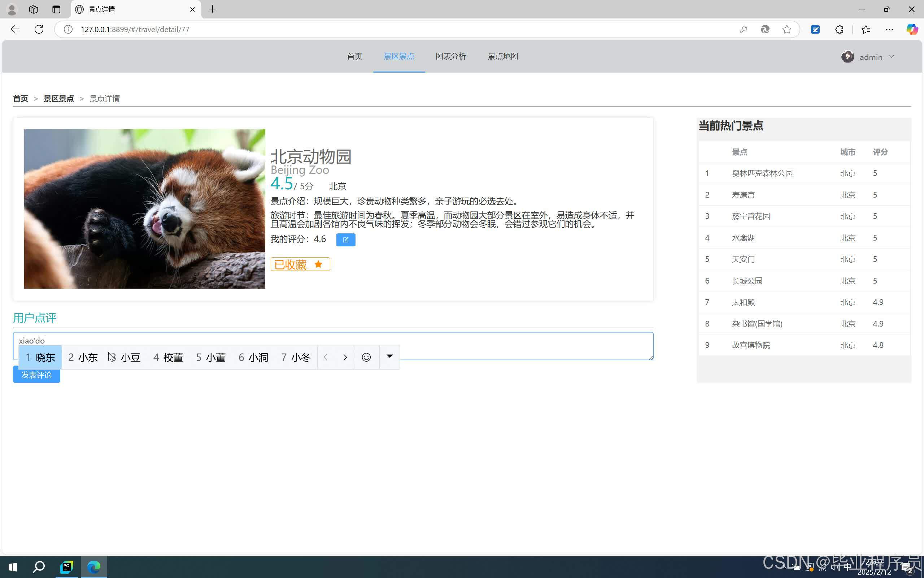Select IME candidate 校董
Viewport: 924px width, 578px height.
tap(168, 357)
